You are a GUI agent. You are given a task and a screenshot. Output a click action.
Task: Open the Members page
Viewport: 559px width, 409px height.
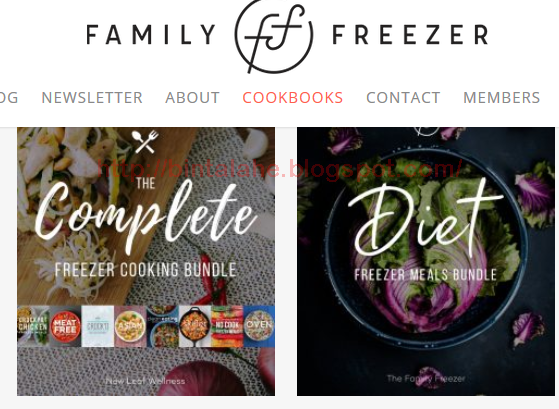pyautogui.click(x=502, y=98)
